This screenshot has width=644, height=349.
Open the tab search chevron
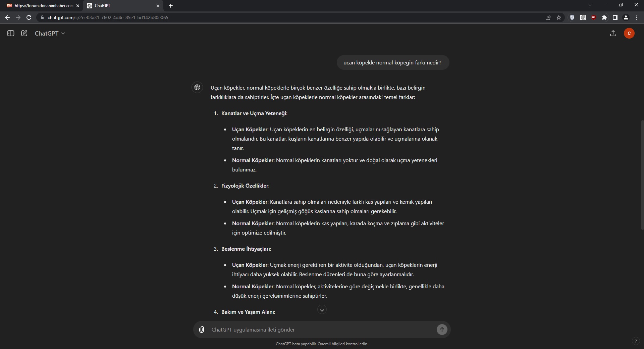click(x=590, y=5)
